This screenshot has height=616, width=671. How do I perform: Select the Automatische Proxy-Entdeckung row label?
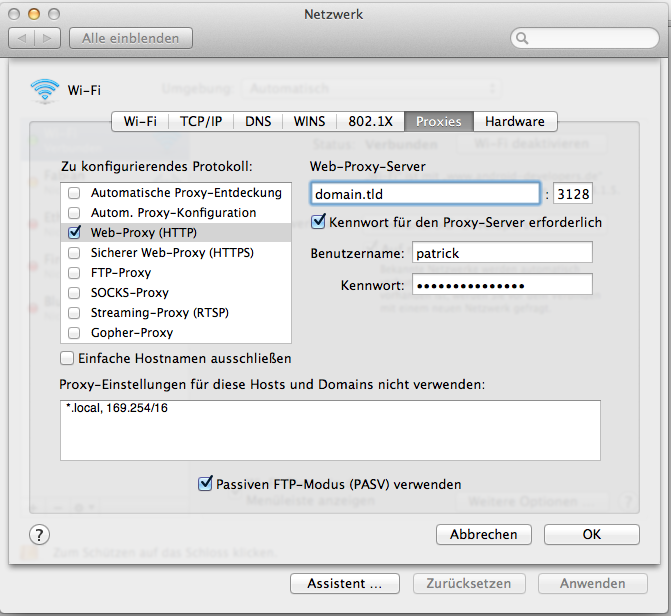click(186, 193)
